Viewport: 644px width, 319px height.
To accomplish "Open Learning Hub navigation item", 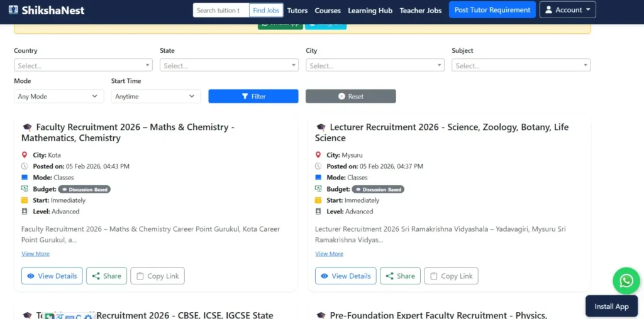I will [370, 11].
